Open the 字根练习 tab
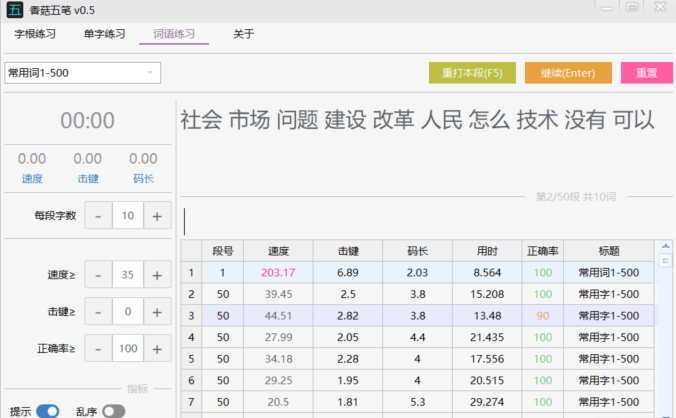This screenshot has width=676, height=418. pyautogui.click(x=35, y=34)
